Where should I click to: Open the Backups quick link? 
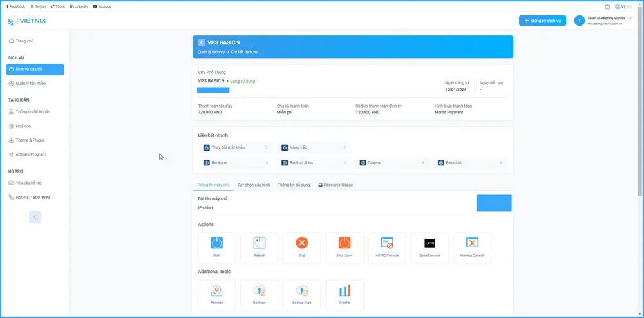pos(236,162)
